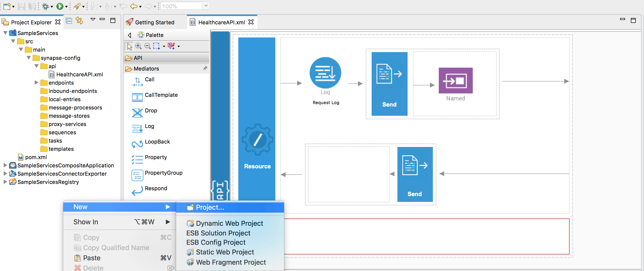The width and height of the screenshot is (644, 271).
Task: Select SampleServicesConnectorExporter project
Action: (58, 174)
